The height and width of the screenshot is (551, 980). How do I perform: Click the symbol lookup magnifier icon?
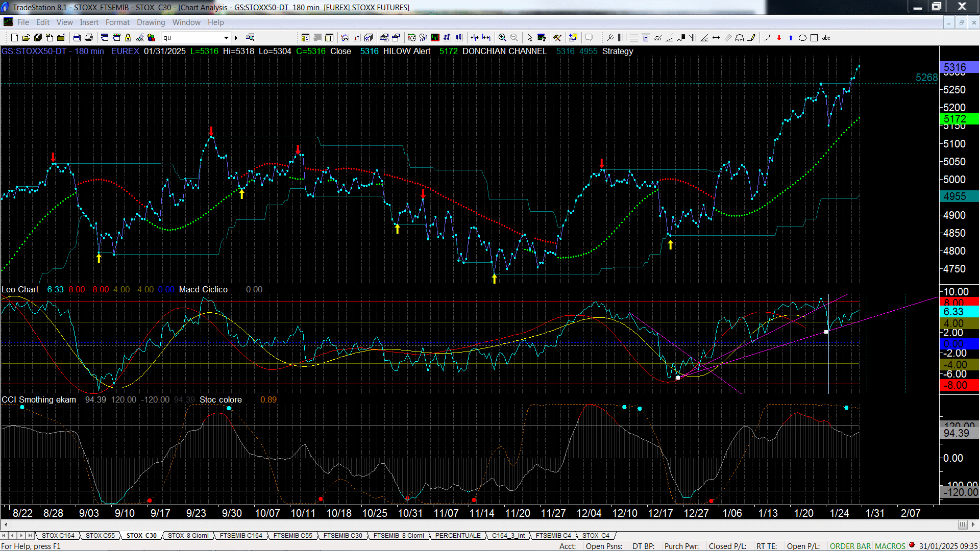point(250,37)
